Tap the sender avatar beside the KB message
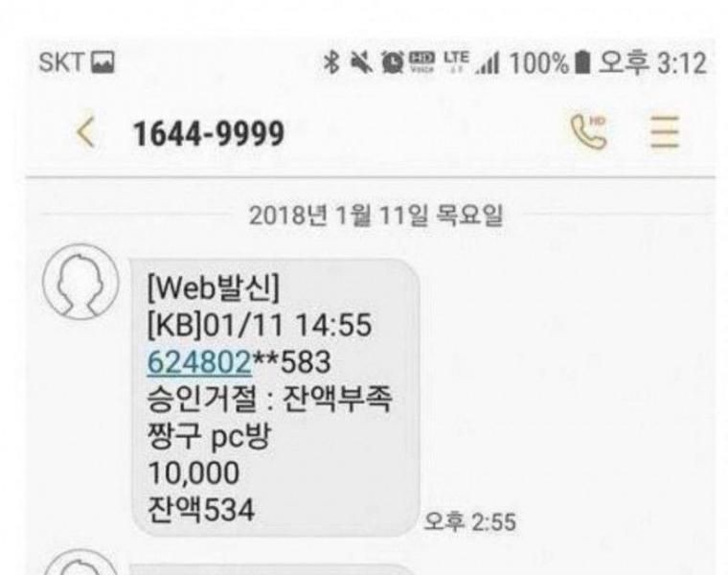The width and height of the screenshot is (728, 575). click(80, 282)
